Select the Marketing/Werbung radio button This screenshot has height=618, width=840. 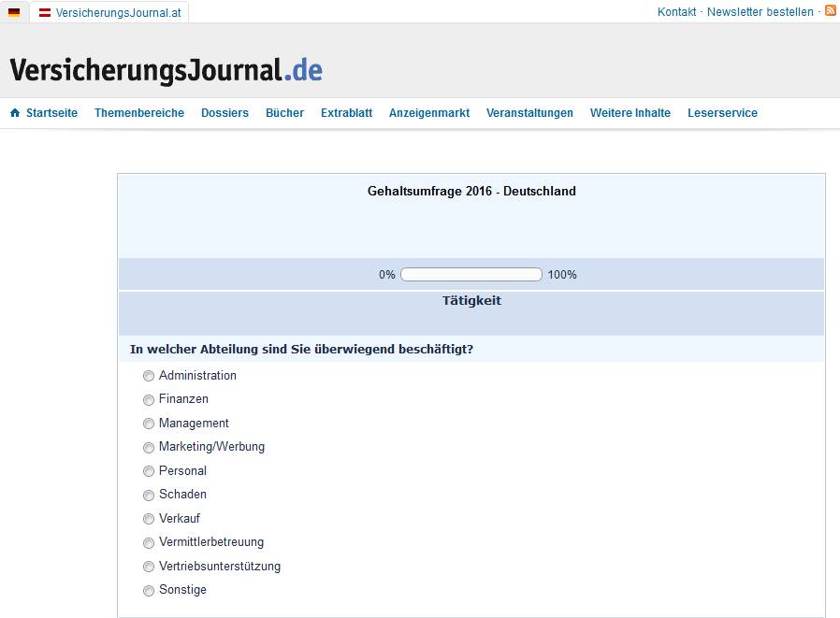click(x=149, y=447)
